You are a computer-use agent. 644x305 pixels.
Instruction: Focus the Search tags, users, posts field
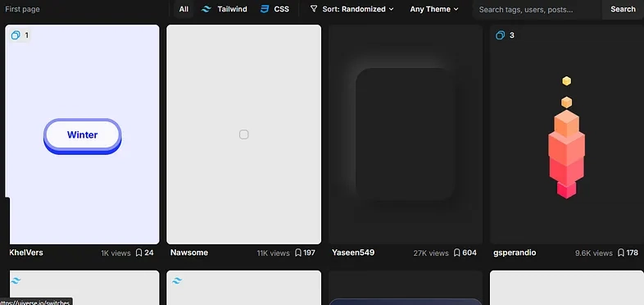(537, 10)
